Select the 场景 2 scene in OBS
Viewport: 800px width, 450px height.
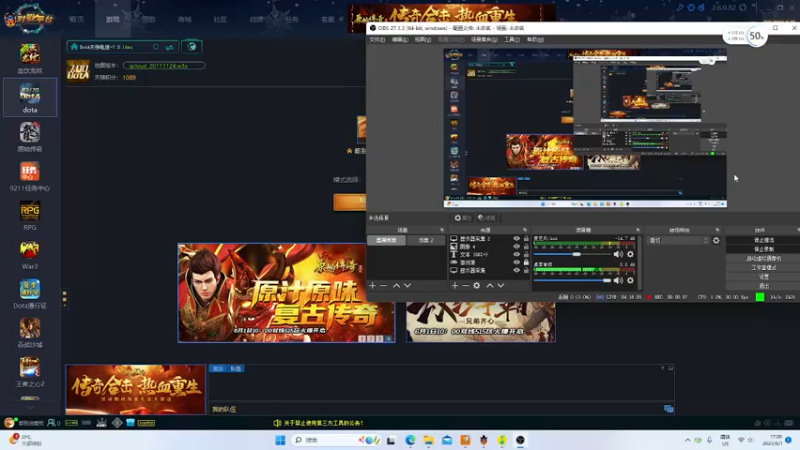(426, 240)
